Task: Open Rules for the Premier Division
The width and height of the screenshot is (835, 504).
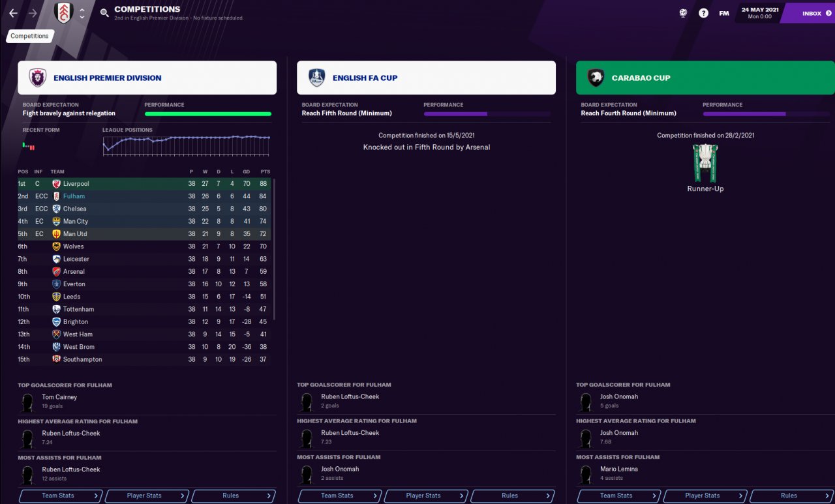Action: tap(233, 496)
